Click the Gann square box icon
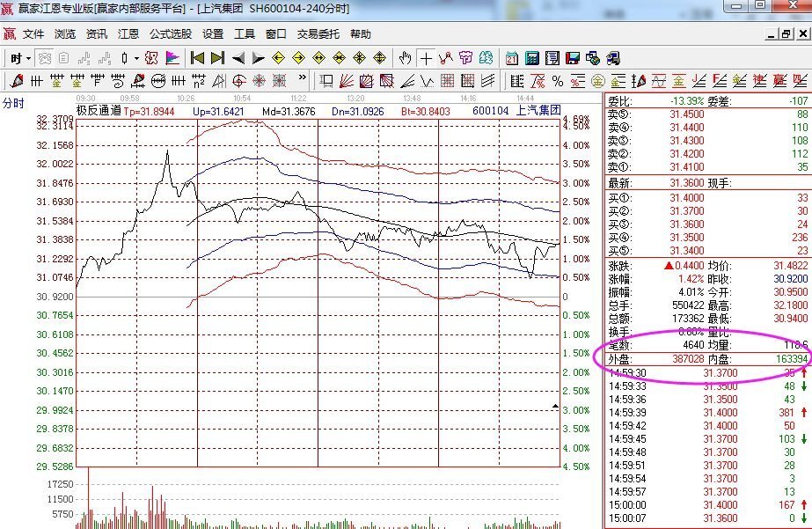 [x=326, y=81]
